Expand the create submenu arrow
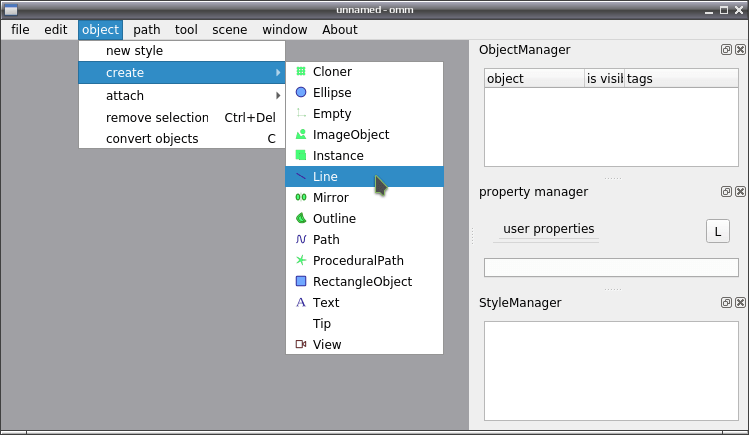Viewport: 749px width, 435px height. point(278,73)
